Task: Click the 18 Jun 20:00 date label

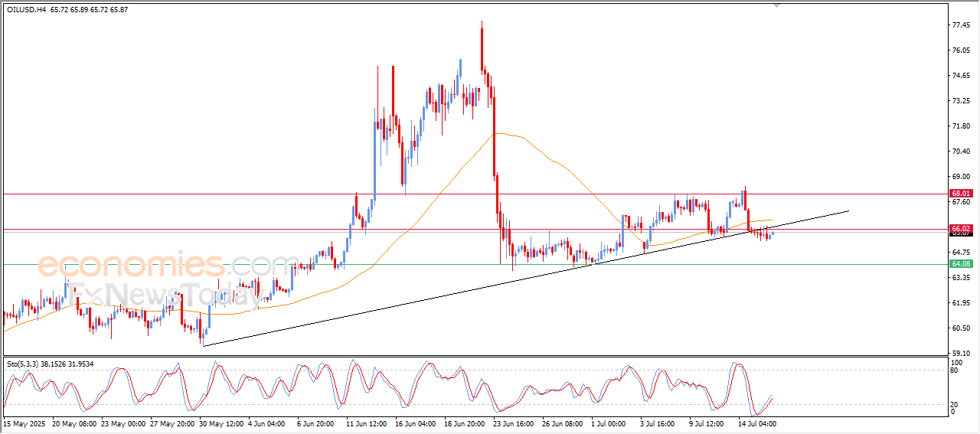Action: click(x=466, y=423)
